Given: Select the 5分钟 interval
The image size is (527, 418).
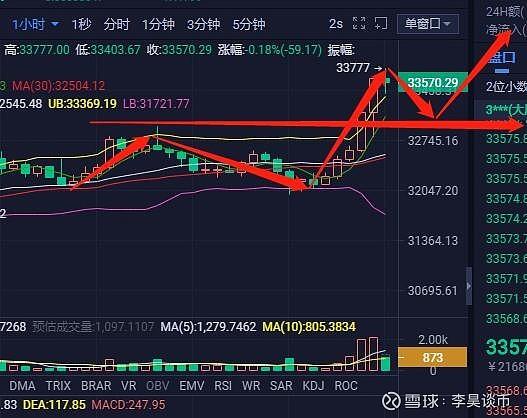Looking at the screenshot, I should click(x=249, y=25).
